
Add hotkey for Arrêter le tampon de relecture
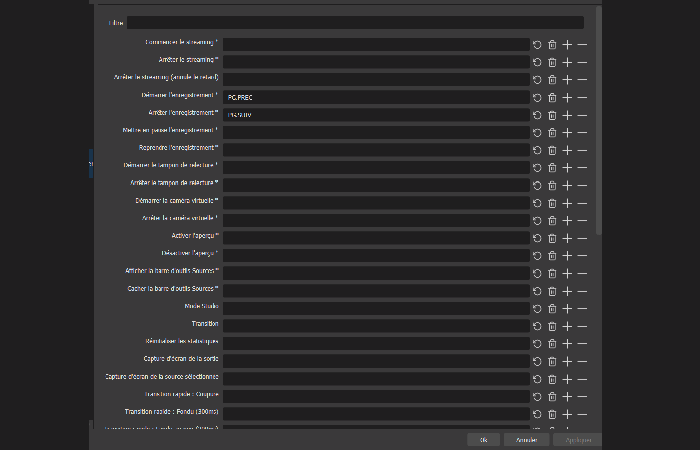(x=567, y=185)
